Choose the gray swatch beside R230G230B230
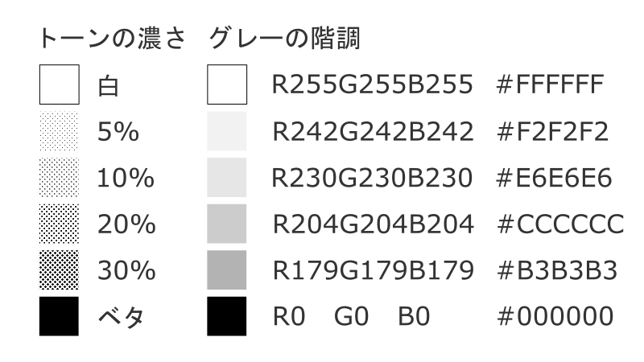The height and width of the screenshot is (362, 644). (x=226, y=178)
